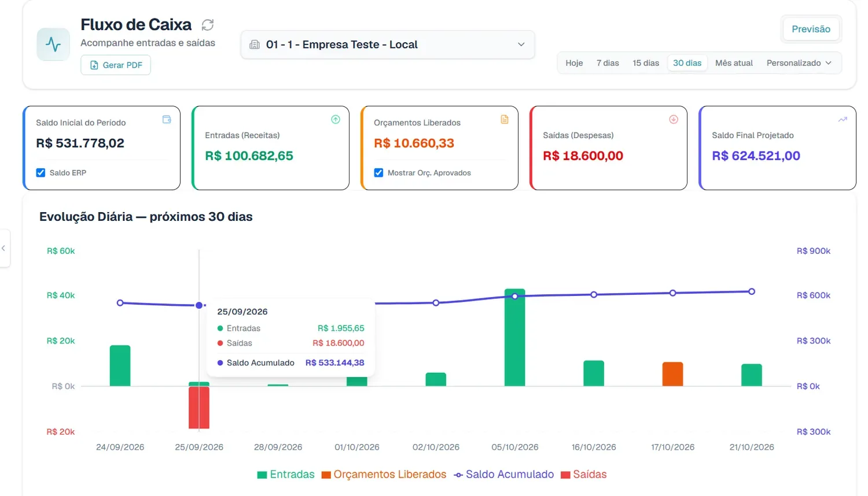Click the pulse icon left of the title

(53, 45)
